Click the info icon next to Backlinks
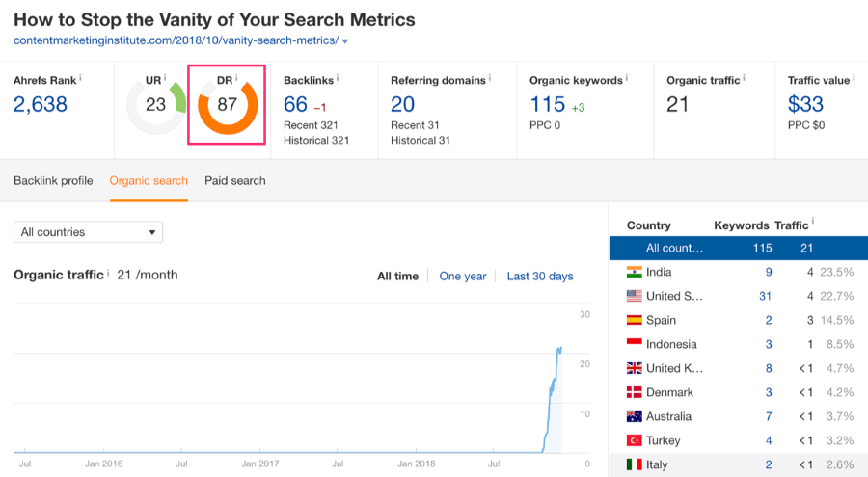This screenshot has width=868, height=477. pos(338,78)
